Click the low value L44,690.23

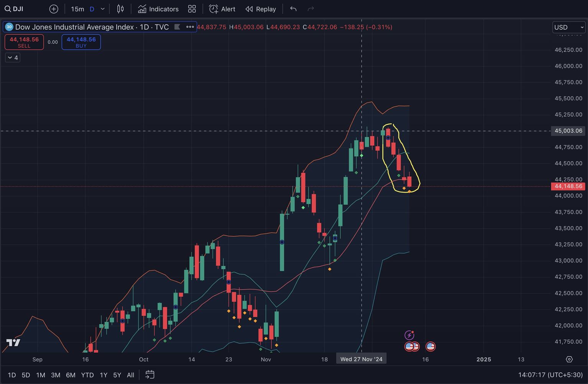click(x=283, y=27)
